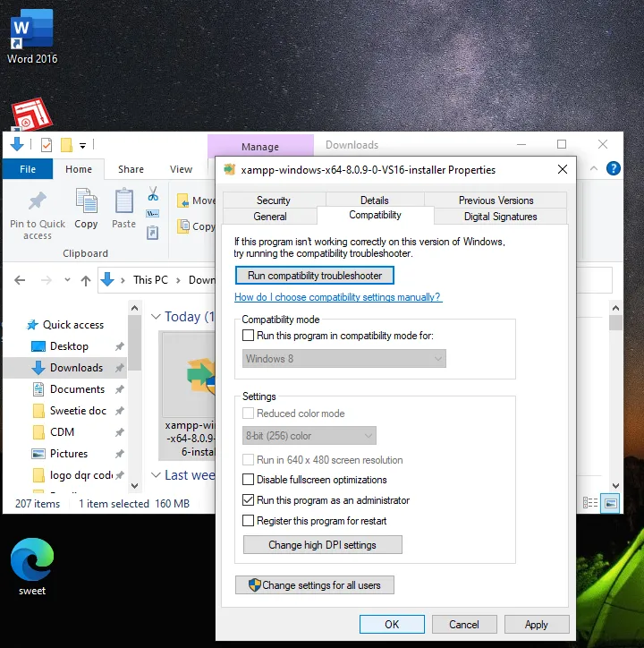Switch to large icons view in status bar
Screen dimensions: 644x648
coord(611,502)
